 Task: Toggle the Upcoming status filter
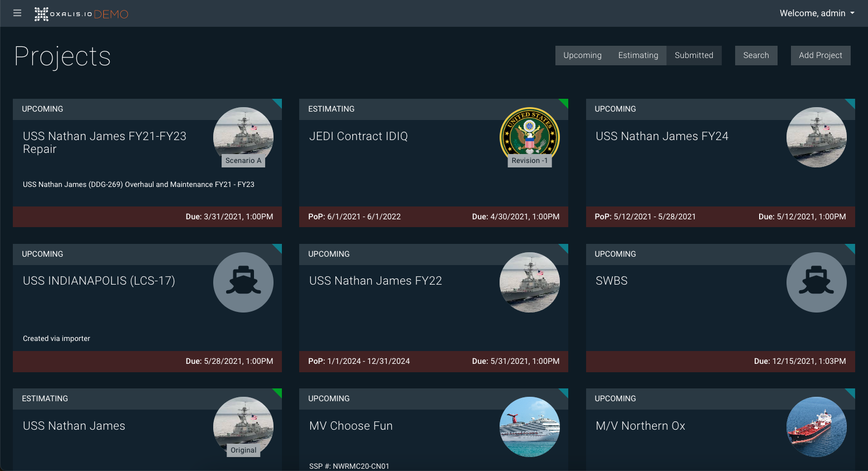582,55
